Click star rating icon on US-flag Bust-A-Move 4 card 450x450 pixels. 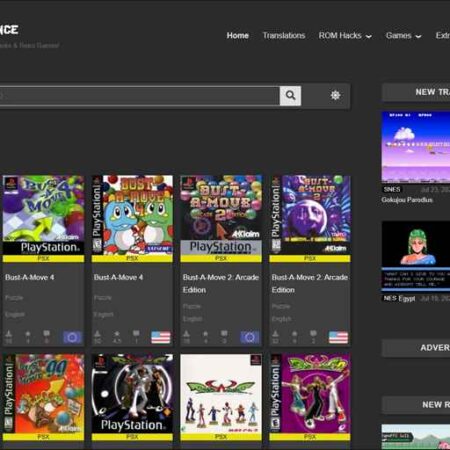coord(117,334)
